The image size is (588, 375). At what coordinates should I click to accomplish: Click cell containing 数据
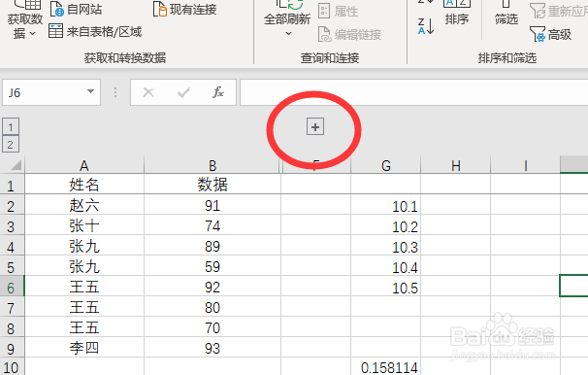pos(212,184)
